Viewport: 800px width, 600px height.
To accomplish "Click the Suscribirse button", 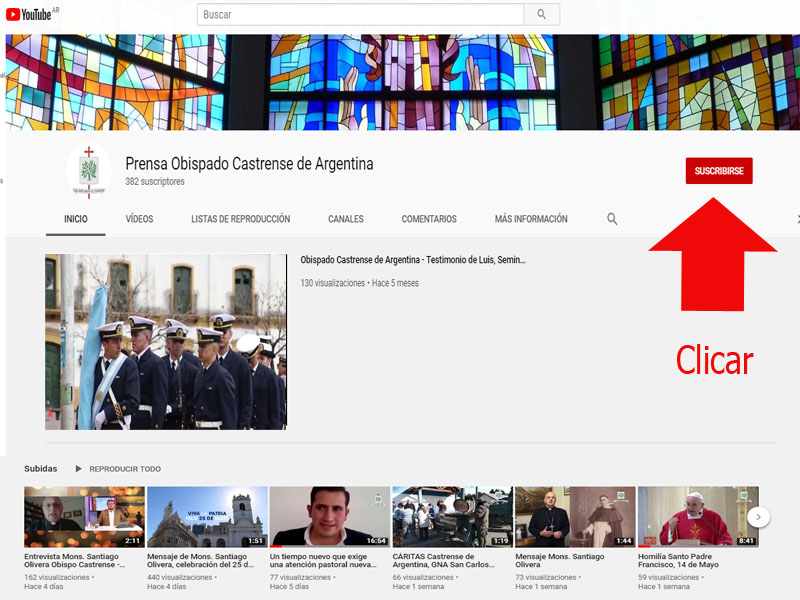I will 719,170.
